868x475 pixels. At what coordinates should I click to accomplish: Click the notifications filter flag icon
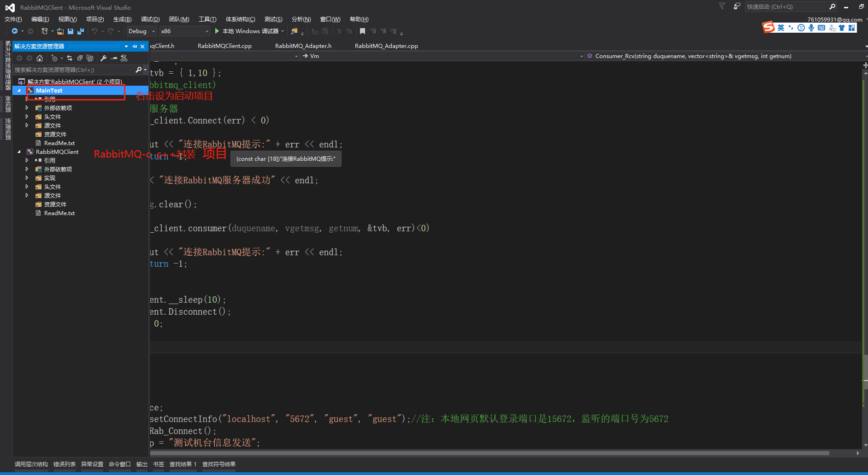tap(722, 6)
